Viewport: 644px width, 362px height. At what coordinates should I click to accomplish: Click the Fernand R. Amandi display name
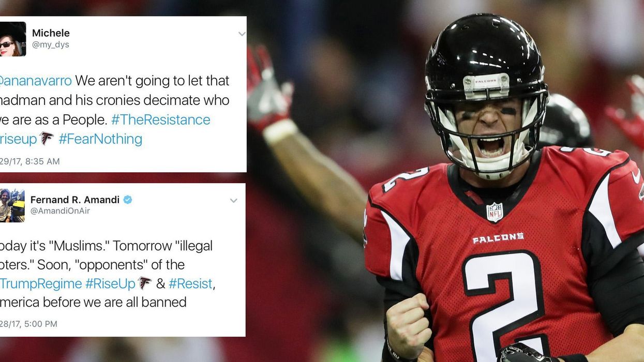tap(75, 200)
